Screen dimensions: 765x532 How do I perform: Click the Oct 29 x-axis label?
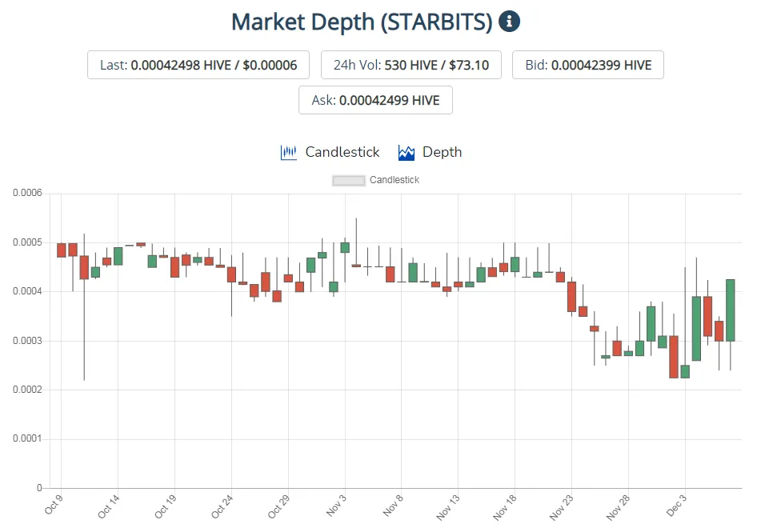pos(278,506)
